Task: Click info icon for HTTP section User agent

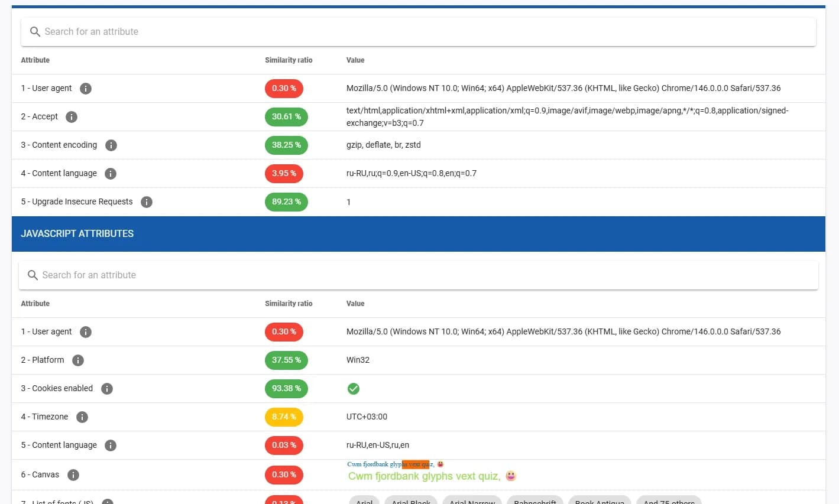Action: tap(86, 89)
